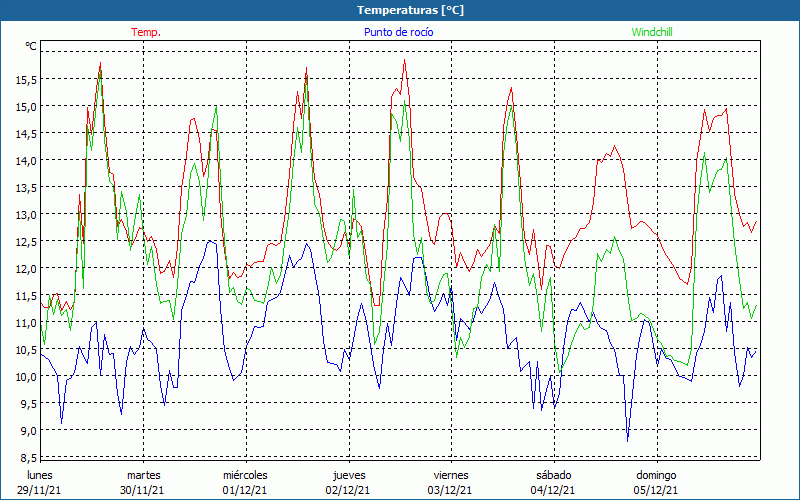Image resolution: width=800 pixels, height=500 pixels.
Task: Click the miércoles day label
Action: [245, 475]
